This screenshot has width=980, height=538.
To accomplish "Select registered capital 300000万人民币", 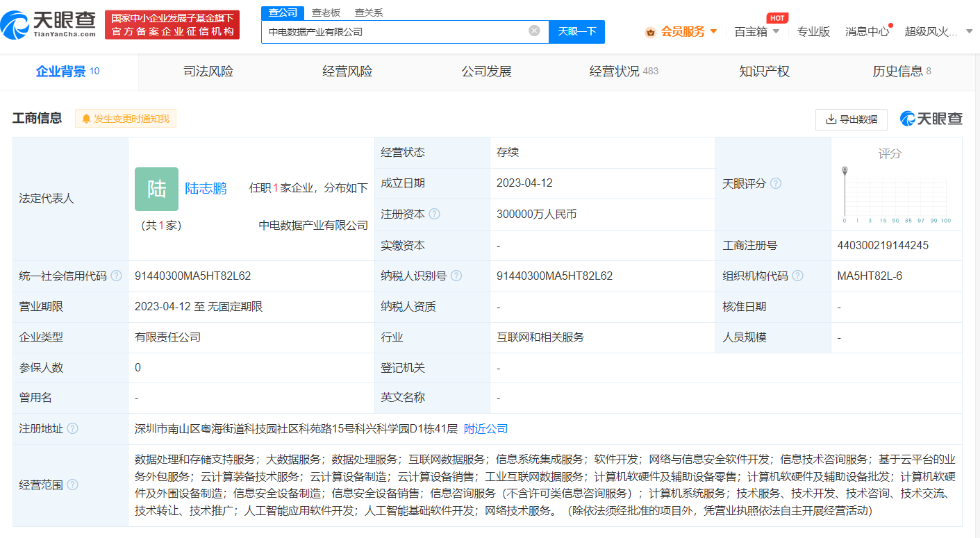I will (x=537, y=215).
